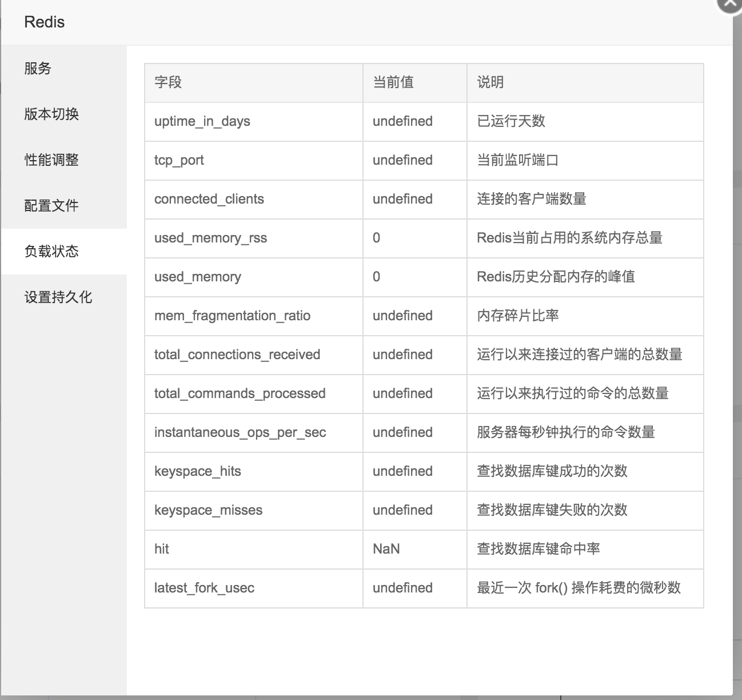Image resolution: width=742 pixels, height=700 pixels.
Task: Click description 内存碎片比率
Action: (518, 316)
